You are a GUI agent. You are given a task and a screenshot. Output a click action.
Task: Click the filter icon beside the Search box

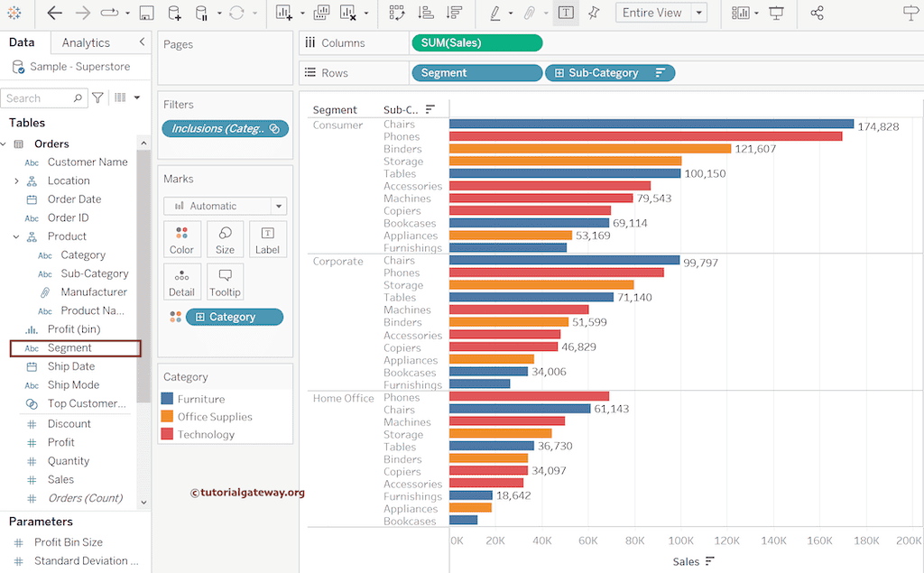pyautogui.click(x=98, y=98)
